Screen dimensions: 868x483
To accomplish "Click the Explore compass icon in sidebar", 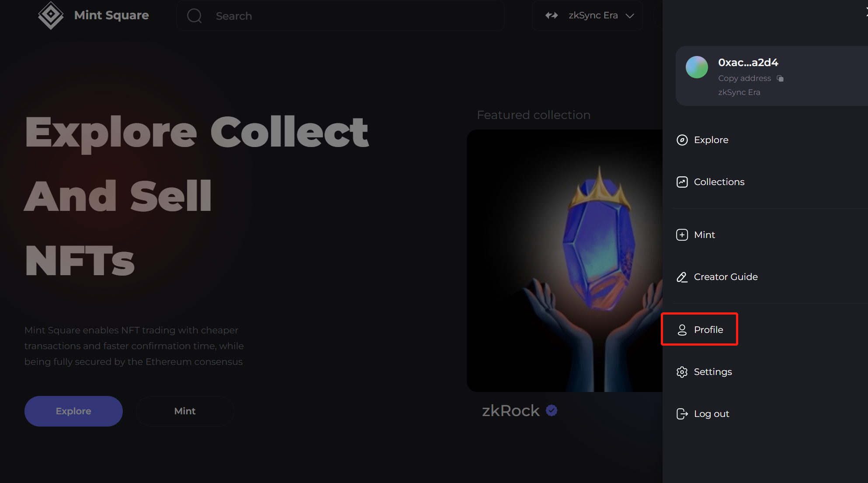I will click(x=682, y=140).
